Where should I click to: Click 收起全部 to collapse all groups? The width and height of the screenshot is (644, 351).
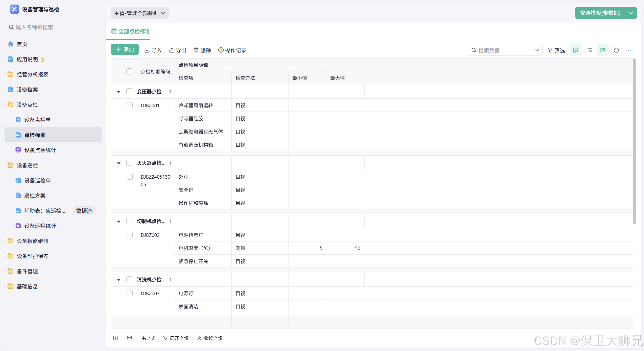click(x=209, y=338)
